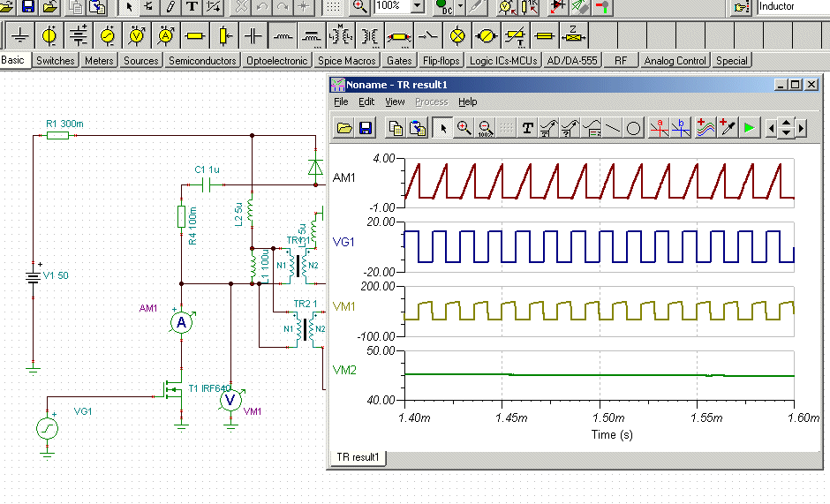Choose the inductor component icon

(283, 36)
